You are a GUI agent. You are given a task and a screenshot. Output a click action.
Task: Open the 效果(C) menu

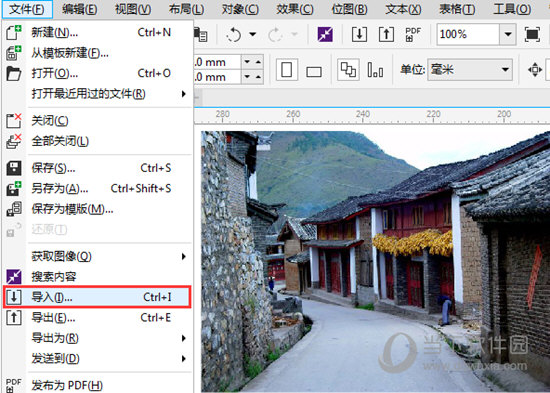click(x=295, y=9)
